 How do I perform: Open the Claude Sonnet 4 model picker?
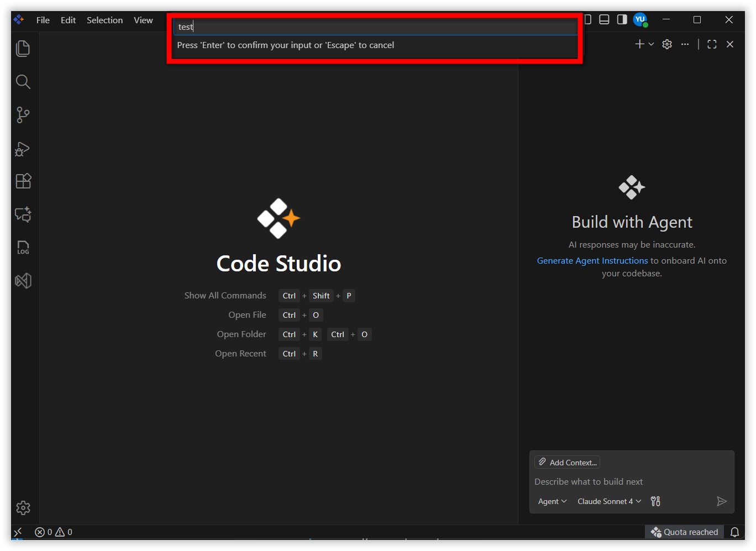click(609, 501)
